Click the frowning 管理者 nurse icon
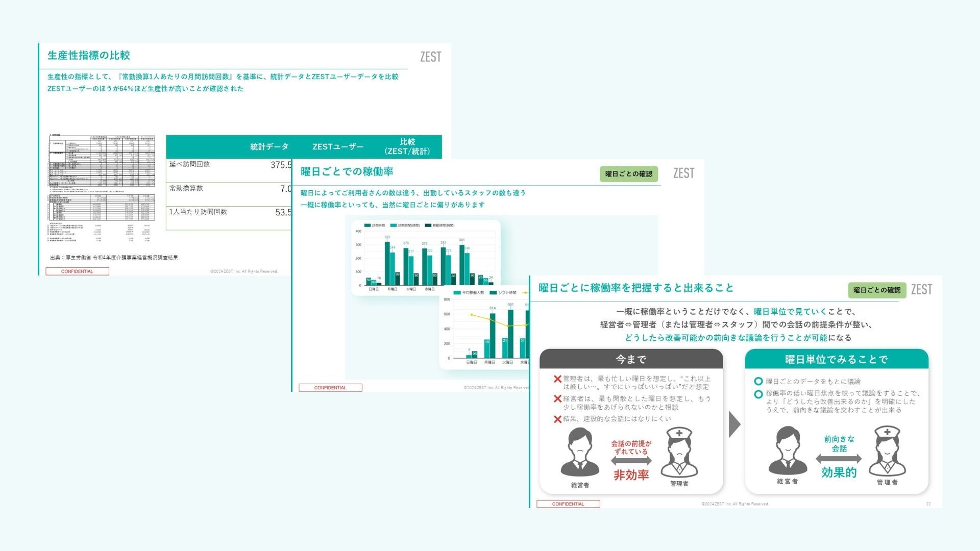The width and height of the screenshot is (980, 551). pos(679,453)
